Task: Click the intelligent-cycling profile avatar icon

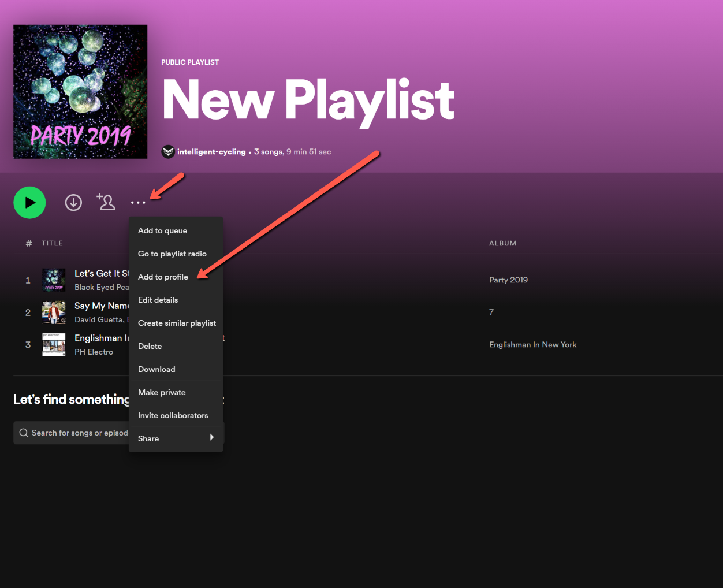Action: coord(168,152)
